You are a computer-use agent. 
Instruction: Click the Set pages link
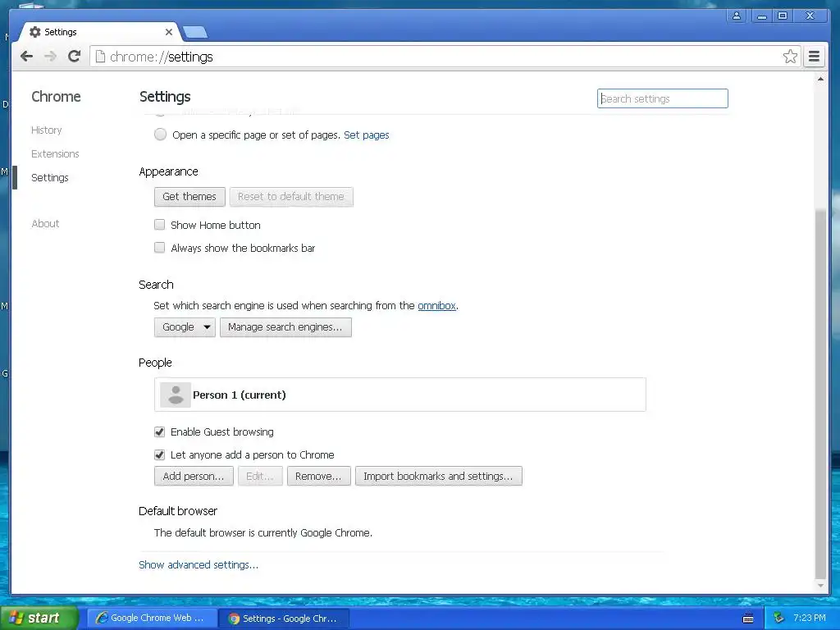[367, 135]
